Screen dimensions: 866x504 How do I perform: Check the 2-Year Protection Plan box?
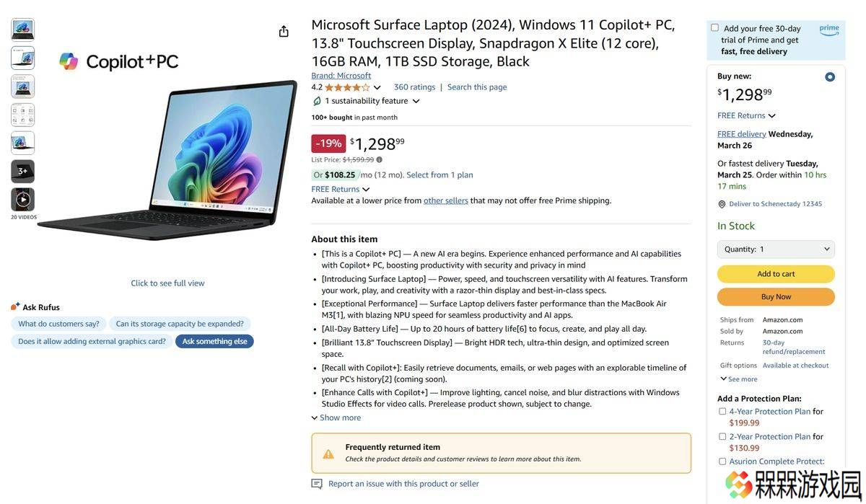click(722, 437)
